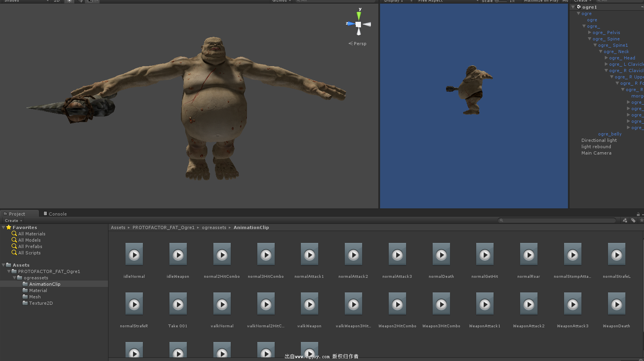Open the Texture2D folder in the tree
Screen dimensions: 644x361
[x=38, y=303]
